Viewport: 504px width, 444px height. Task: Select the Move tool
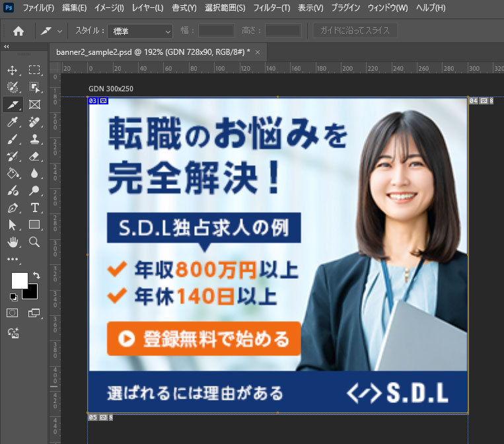[x=13, y=70]
